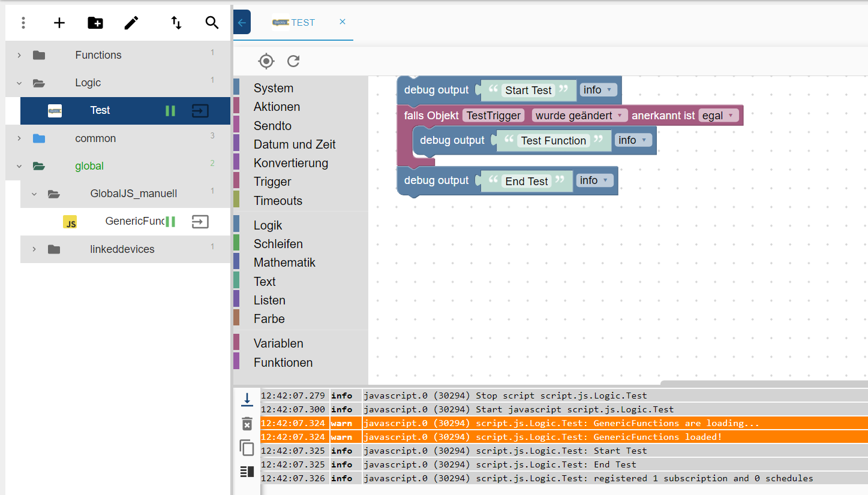Open GenericFunctions instance arrow icon

tap(200, 222)
